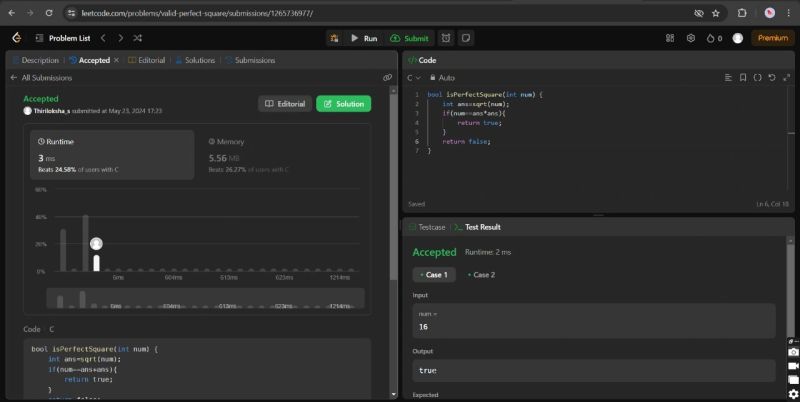Open the notes sticky-note icon
This screenshot has height=402, width=800.
(466, 38)
